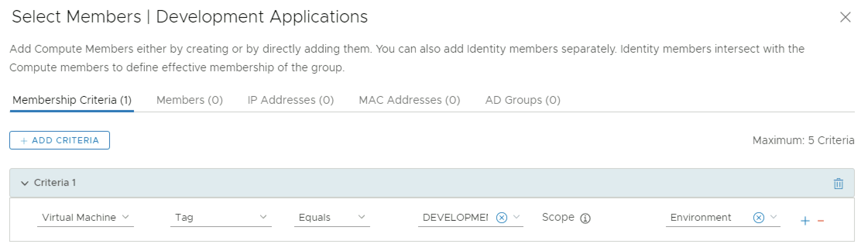Open the IP Addresses (0) tab
The image size is (868, 251).
coord(290,100)
